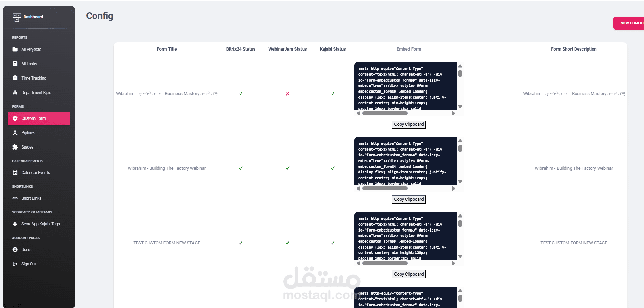This screenshot has width=644, height=308.
Task: Click WebinarJam checkmark for Building The Factory row
Action: click(x=287, y=168)
